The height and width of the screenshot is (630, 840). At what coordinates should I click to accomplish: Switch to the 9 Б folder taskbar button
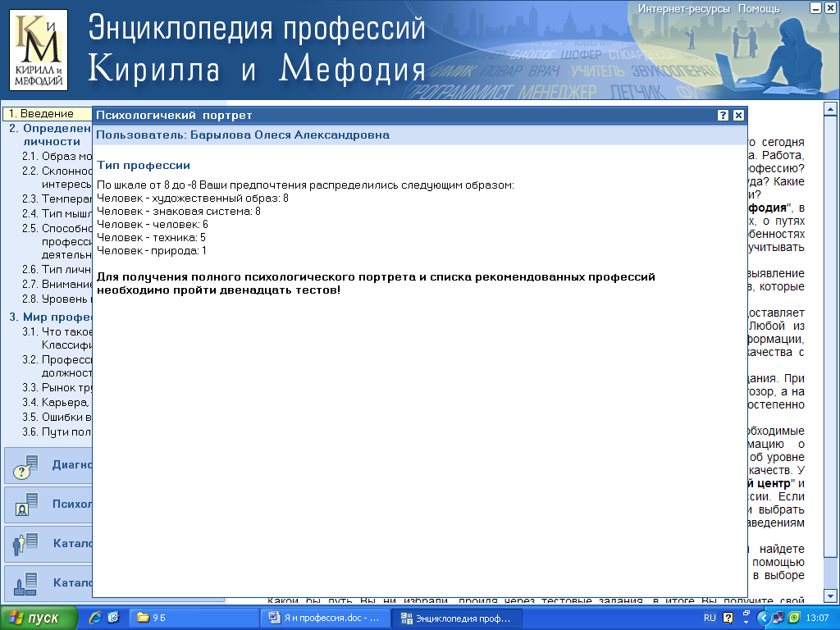(x=194, y=618)
